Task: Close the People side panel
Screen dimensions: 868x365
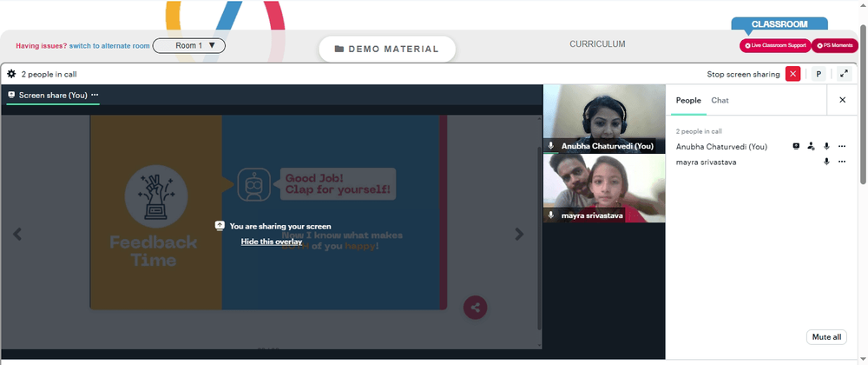Action: click(843, 100)
